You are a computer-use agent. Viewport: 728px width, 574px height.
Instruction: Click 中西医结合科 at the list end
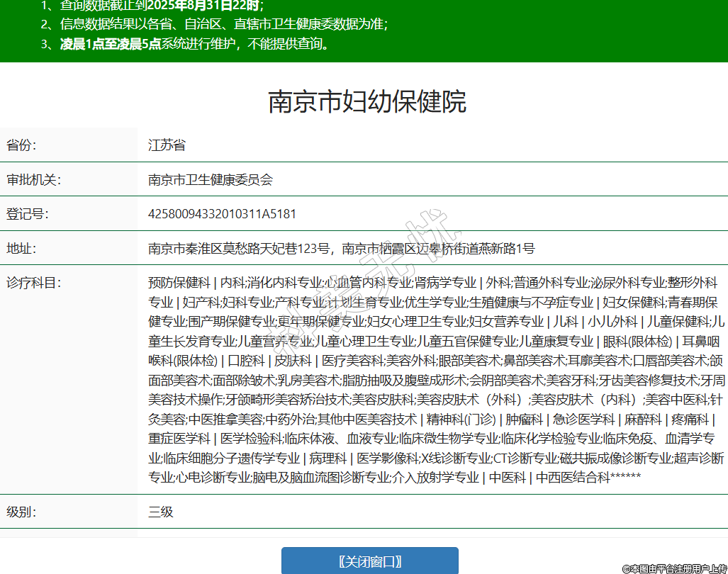572,477
